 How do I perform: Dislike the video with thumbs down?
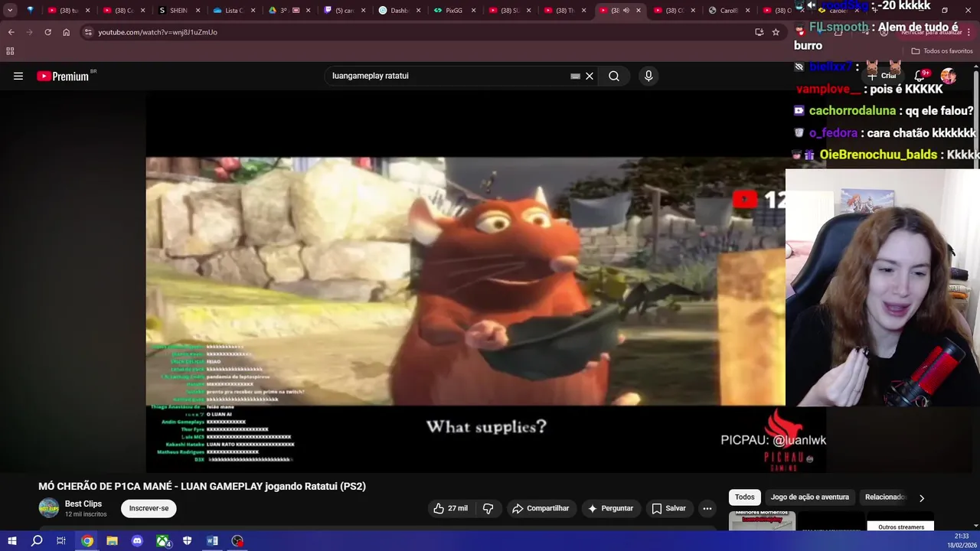coord(488,508)
